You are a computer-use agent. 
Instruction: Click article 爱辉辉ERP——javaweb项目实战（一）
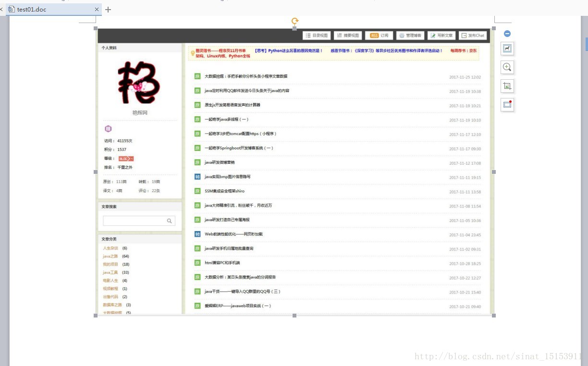(238, 306)
